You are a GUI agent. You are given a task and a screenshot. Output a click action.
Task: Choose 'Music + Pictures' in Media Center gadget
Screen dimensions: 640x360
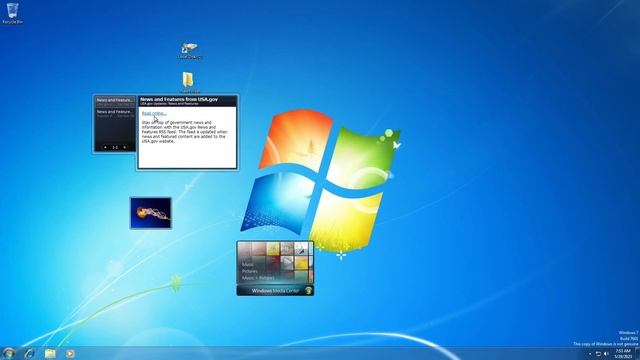pos(258,278)
